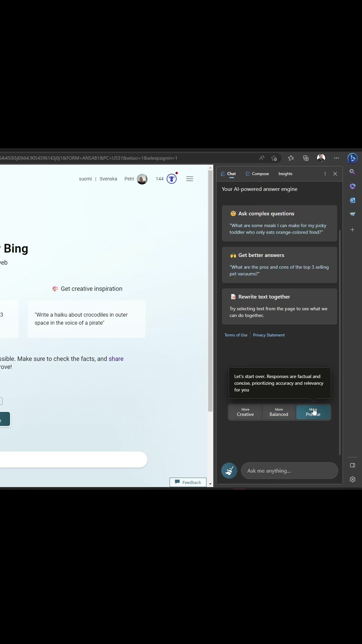Open the Terms of Use link
362x644 pixels.
click(236, 335)
